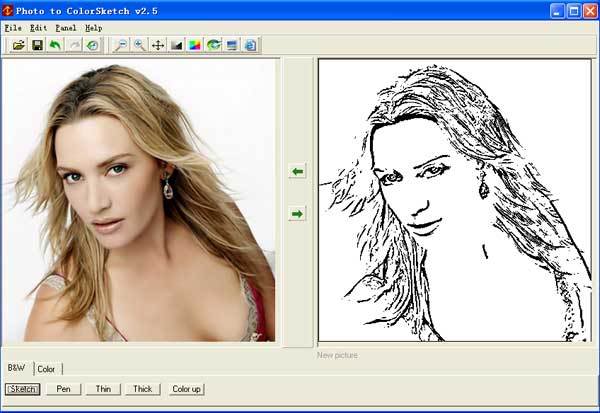Click the Zoom in magnifier icon
The width and height of the screenshot is (600, 413).
(139, 45)
